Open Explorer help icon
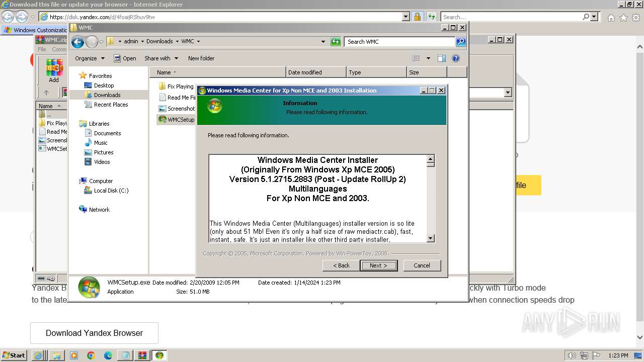644x362 pixels. click(x=456, y=58)
